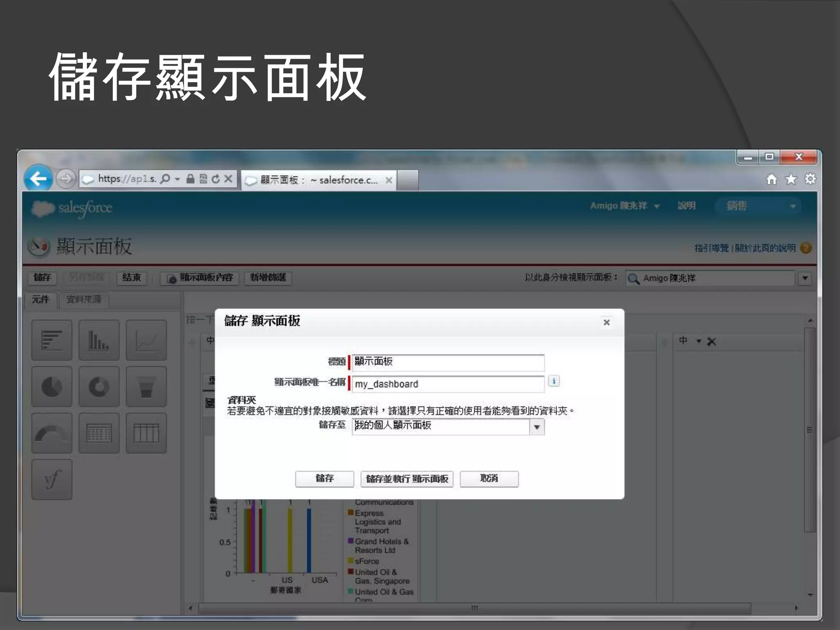Click 取消 button in the dialog
Screen dimensions: 840x630
coord(489,479)
